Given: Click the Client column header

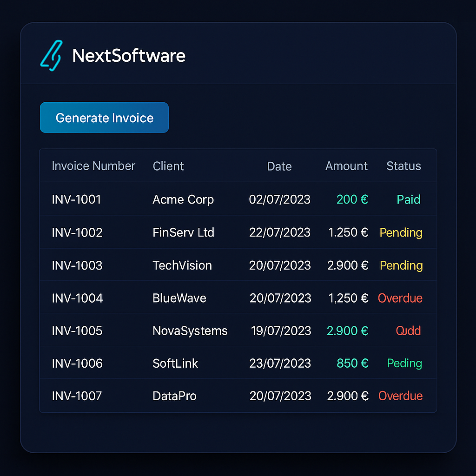Looking at the screenshot, I should pyautogui.click(x=168, y=166).
